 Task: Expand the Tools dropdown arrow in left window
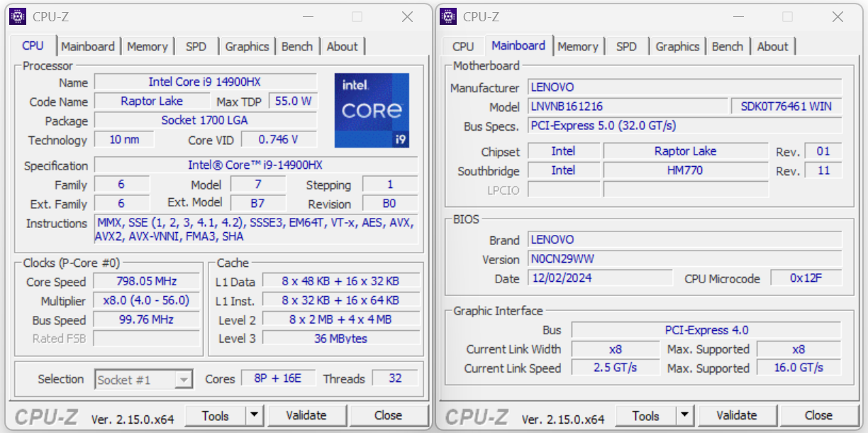[x=255, y=415]
